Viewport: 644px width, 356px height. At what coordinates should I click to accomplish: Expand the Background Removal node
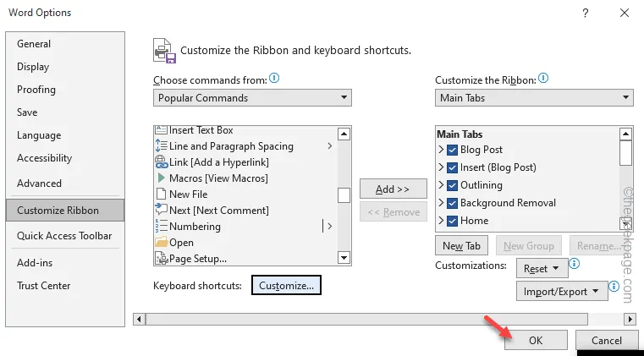coord(441,202)
